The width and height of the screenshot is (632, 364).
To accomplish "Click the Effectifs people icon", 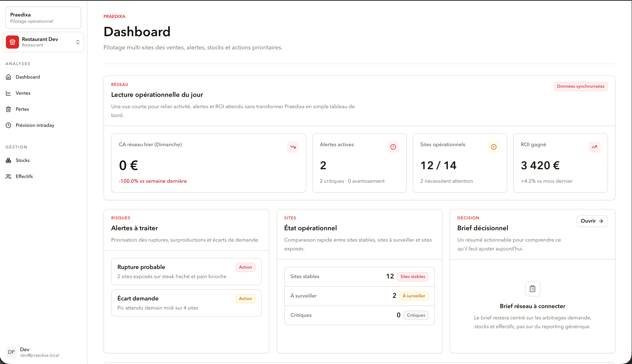I will pyautogui.click(x=9, y=177).
